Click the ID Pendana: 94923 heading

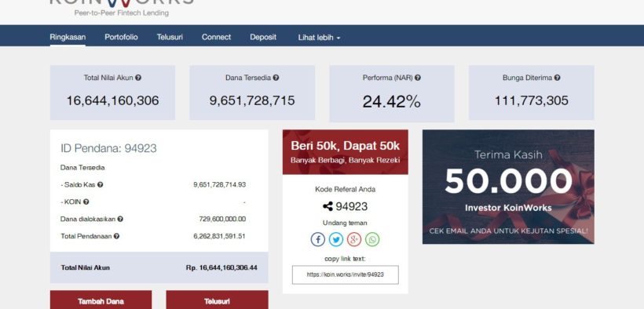click(x=108, y=148)
